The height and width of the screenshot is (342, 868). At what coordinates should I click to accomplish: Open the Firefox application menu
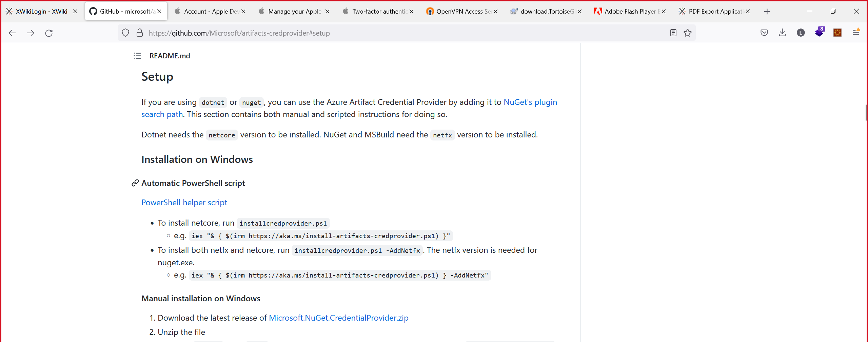click(856, 33)
